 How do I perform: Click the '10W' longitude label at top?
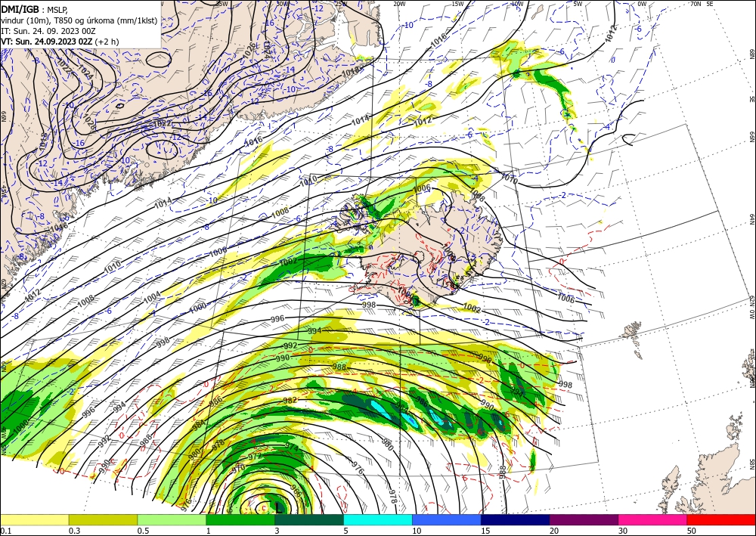[517, 4]
